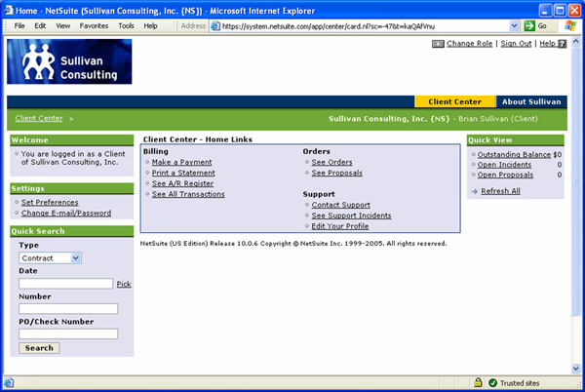The width and height of the screenshot is (585, 392).
Task: Open the Favorites menu
Action: pyautogui.click(x=94, y=25)
